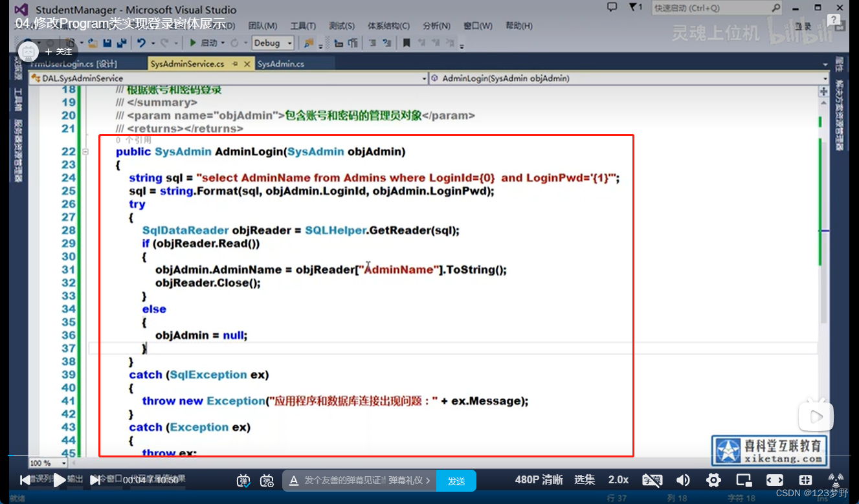The width and height of the screenshot is (859, 504).
Task: Close the SysAdminService.cs tab
Action: coord(246,64)
